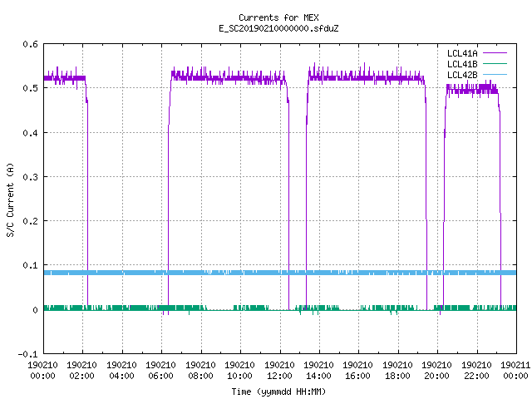Click the purple LCL41A legend line sample
Screen dimensions: 532x399
pyautogui.click(x=495, y=53)
